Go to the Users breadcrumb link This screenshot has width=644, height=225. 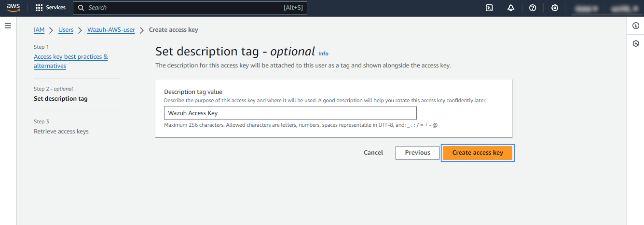coord(66,30)
